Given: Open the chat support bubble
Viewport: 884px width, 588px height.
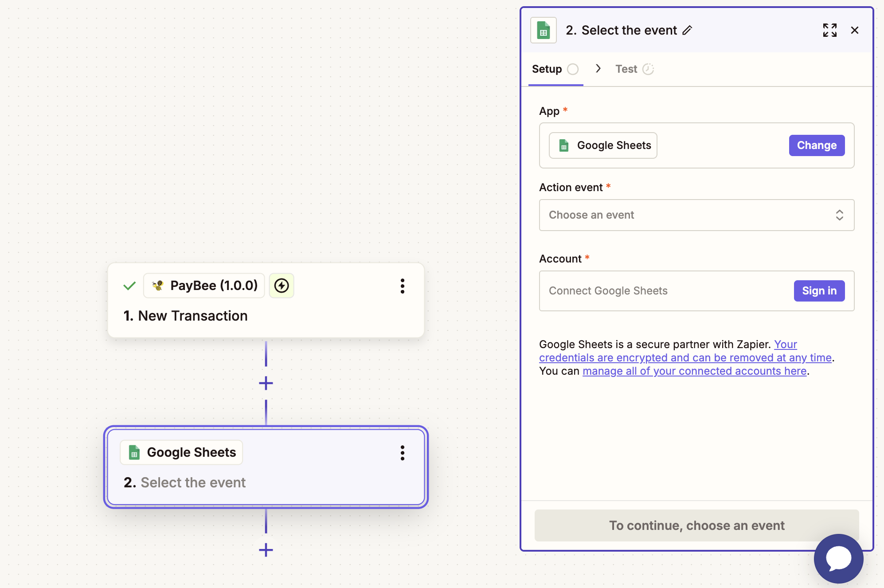Looking at the screenshot, I should [x=838, y=558].
